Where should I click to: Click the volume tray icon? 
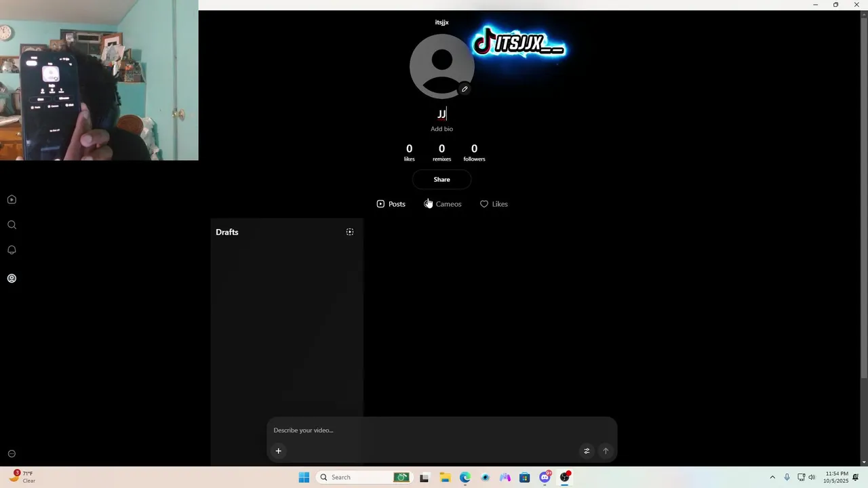click(x=812, y=477)
